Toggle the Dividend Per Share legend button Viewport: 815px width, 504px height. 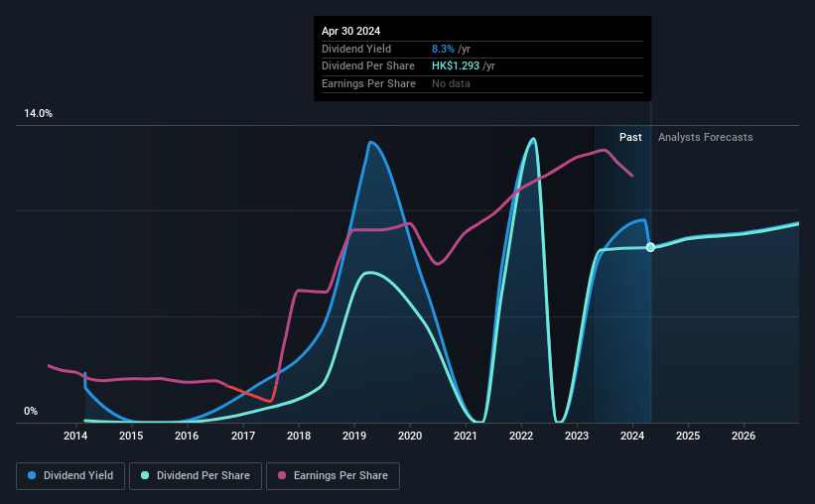click(196, 476)
